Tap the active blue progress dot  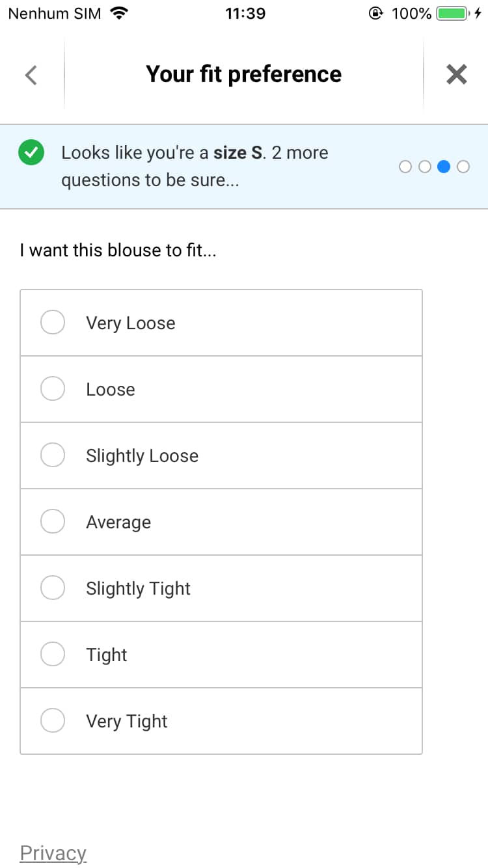click(x=444, y=167)
